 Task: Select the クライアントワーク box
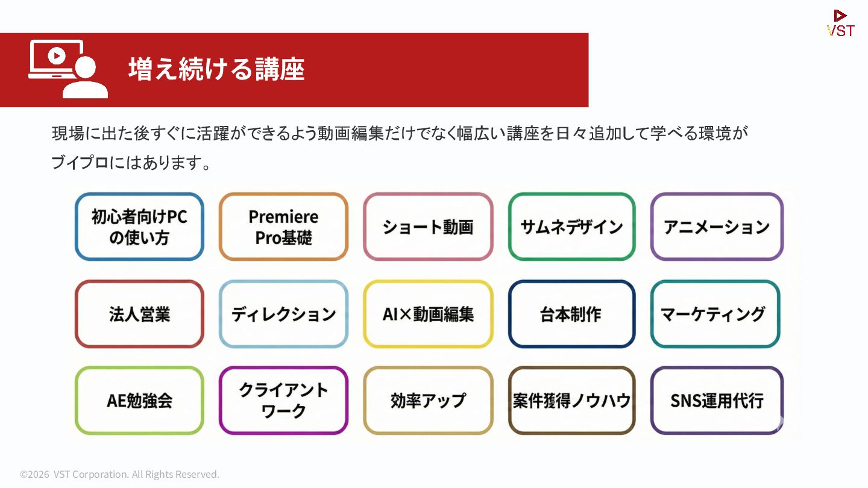(283, 401)
